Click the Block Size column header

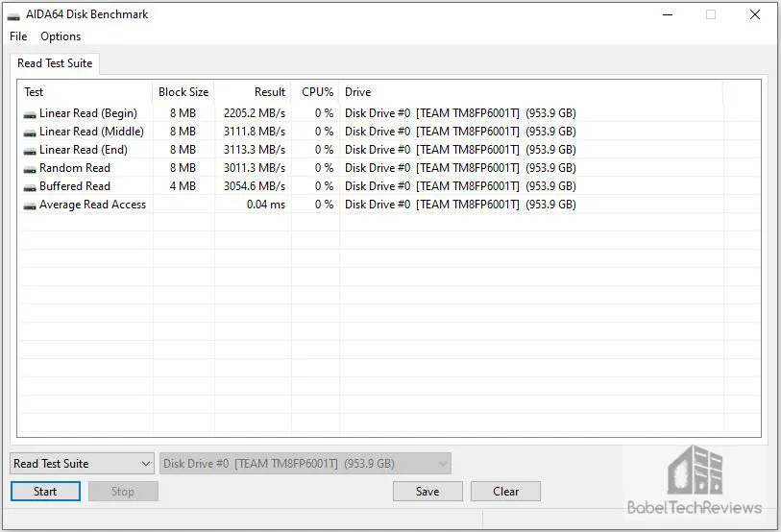(183, 92)
